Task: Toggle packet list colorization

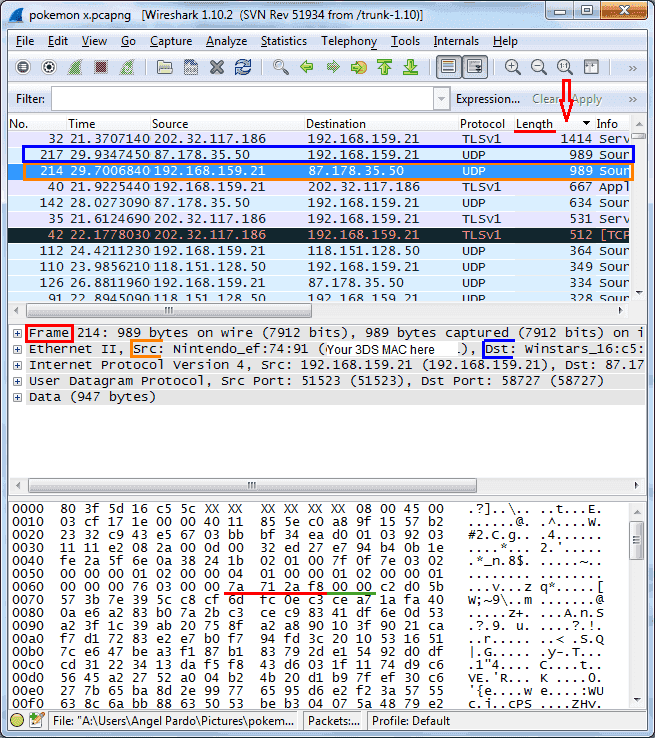Action: 448,67
